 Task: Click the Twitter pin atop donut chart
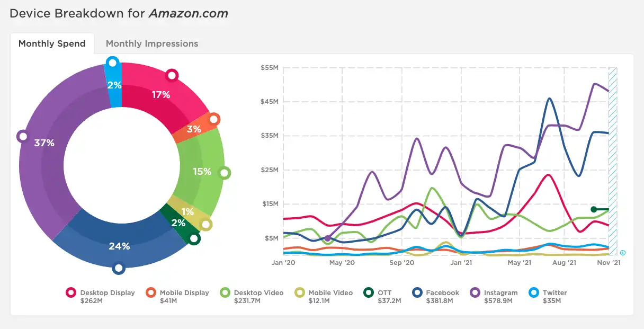pyautogui.click(x=112, y=63)
